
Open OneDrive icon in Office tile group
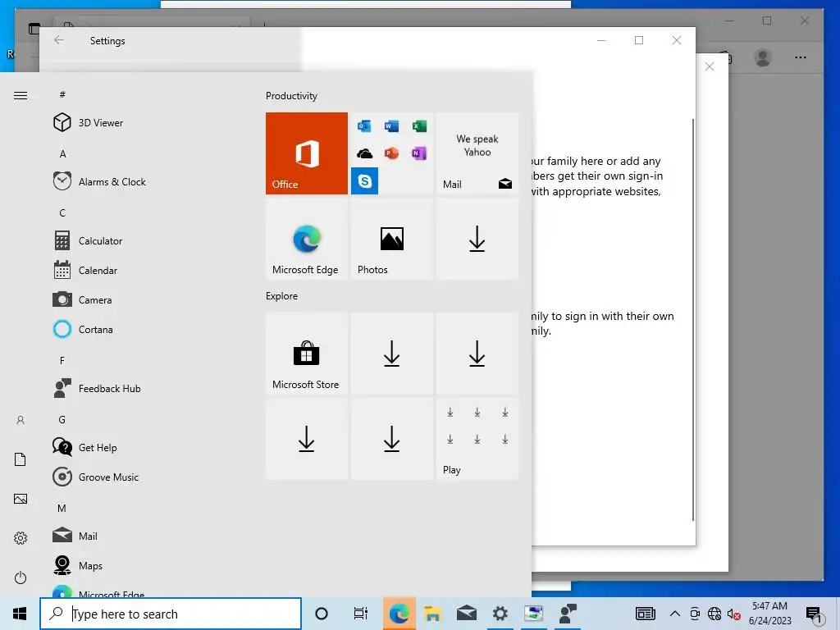click(365, 153)
